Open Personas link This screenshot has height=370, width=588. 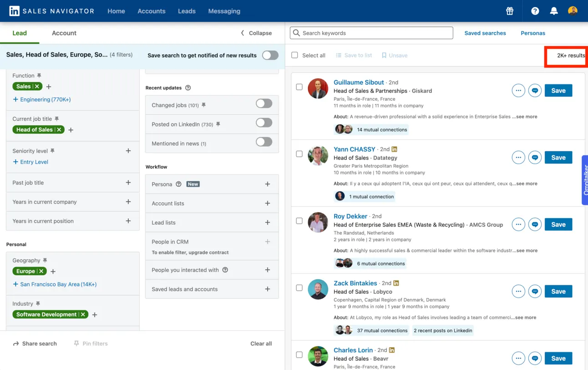click(533, 33)
